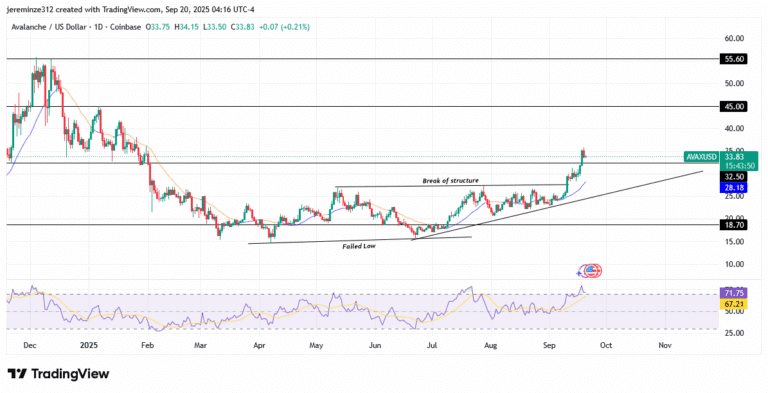Click the Jul label on time axis
The image size is (768, 393).
tap(432, 345)
